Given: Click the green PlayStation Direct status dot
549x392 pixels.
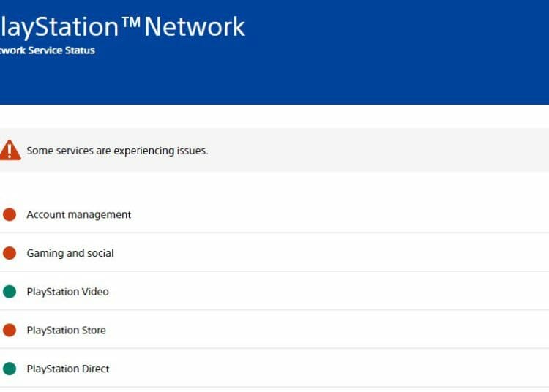Looking at the screenshot, I should [10, 369].
